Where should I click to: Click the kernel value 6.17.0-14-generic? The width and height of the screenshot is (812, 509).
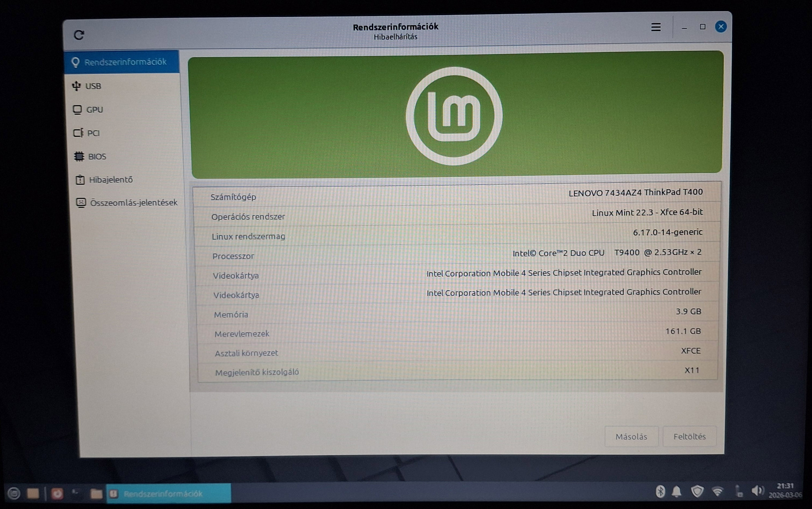pos(668,232)
